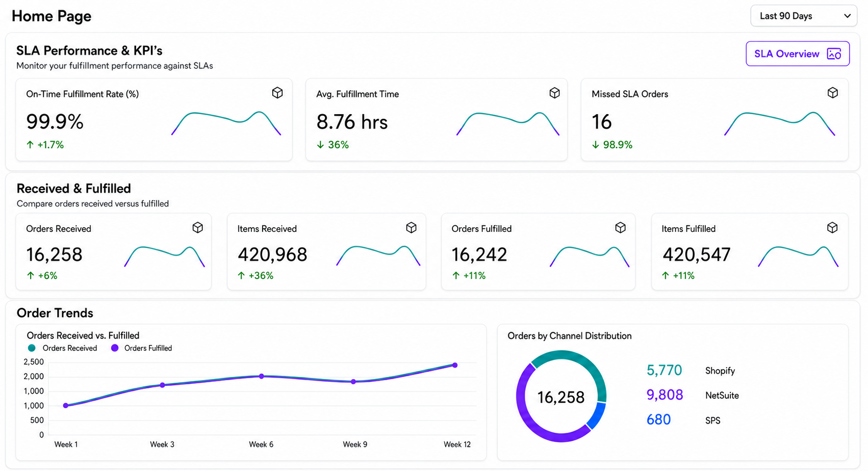Click the Order Trends heading
This screenshot has height=471, width=868.
pyautogui.click(x=55, y=313)
